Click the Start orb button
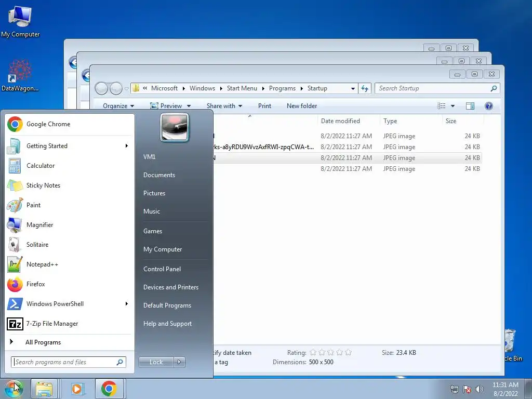The height and width of the screenshot is (399, 532). click(14, 389)
